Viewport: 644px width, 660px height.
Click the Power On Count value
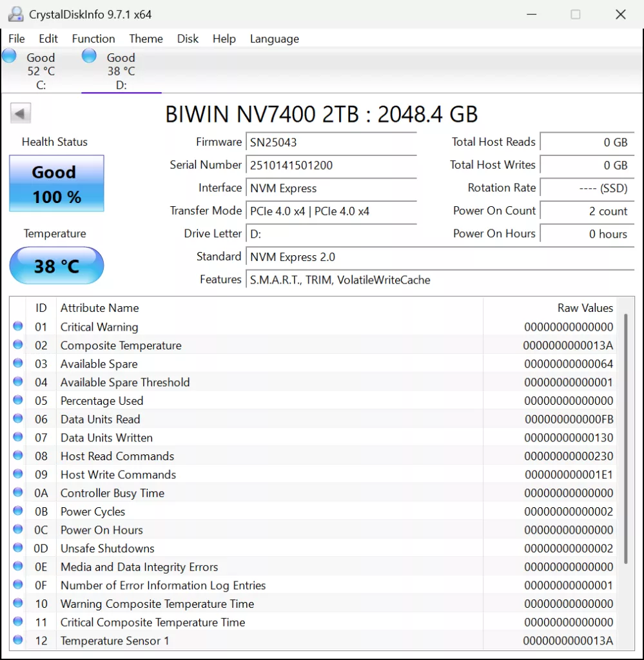pyautogui.click(x=587, y=211)
